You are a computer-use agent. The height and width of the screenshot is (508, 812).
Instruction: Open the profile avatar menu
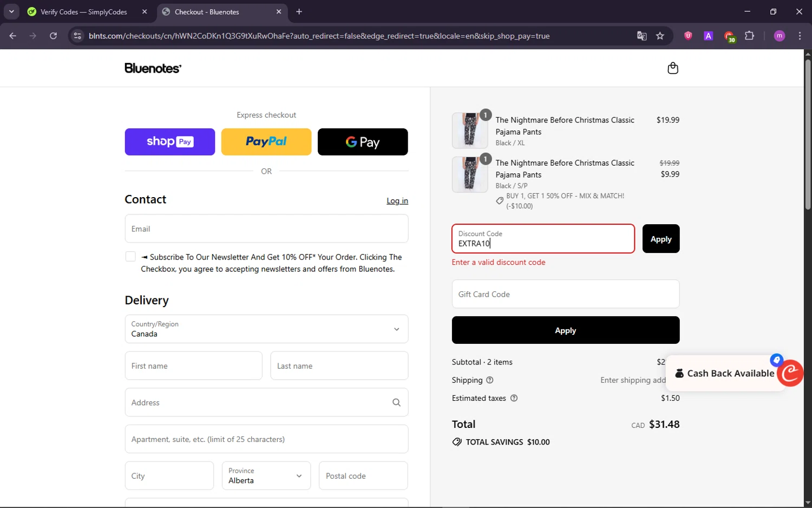click(x=780, y=36)
